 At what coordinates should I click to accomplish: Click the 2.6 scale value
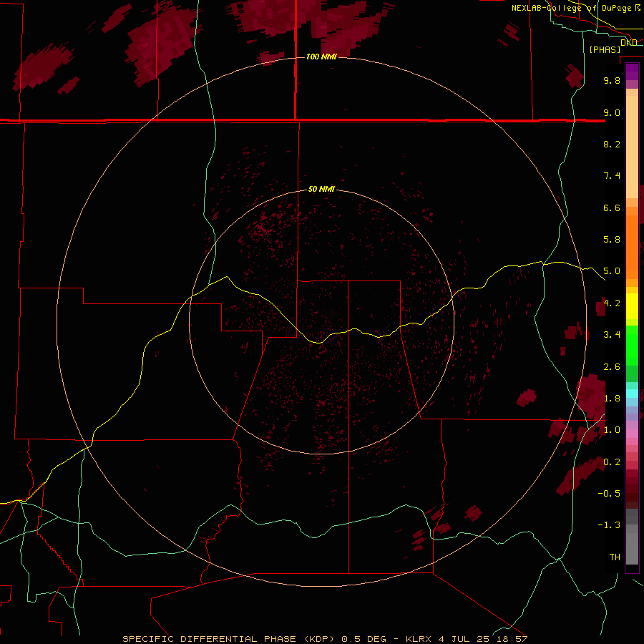tap(612, 367)
